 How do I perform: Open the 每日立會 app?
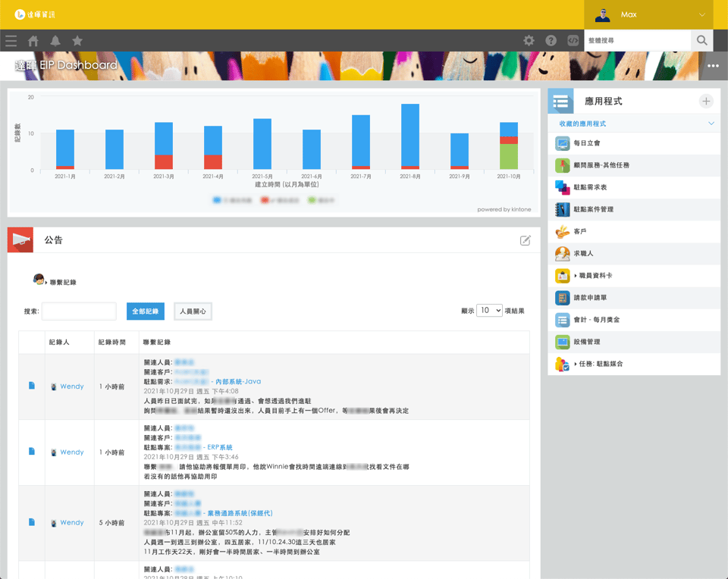(x=587, y=143)
